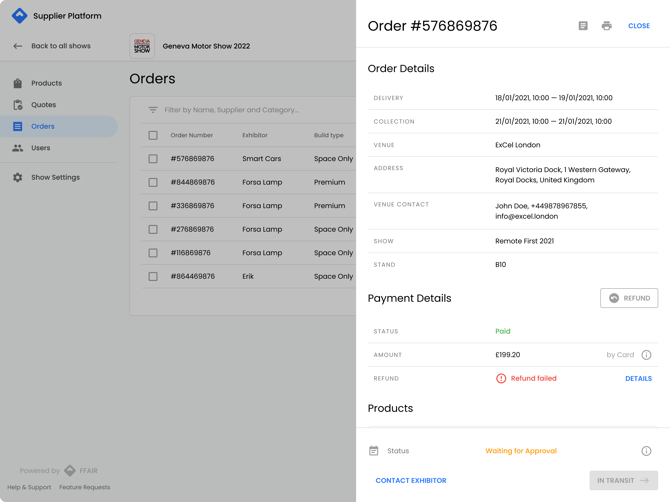Click the print icon in order header

[606, 26]
